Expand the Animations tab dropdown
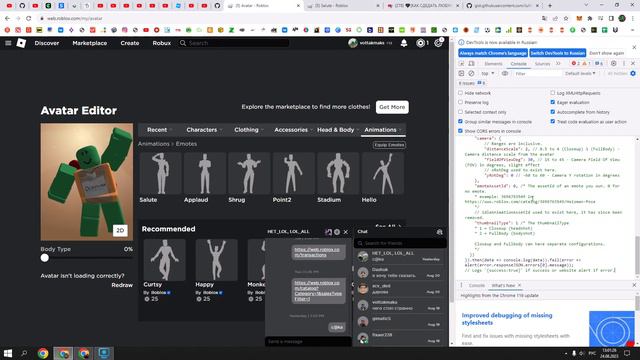 (x=383, y=130)
